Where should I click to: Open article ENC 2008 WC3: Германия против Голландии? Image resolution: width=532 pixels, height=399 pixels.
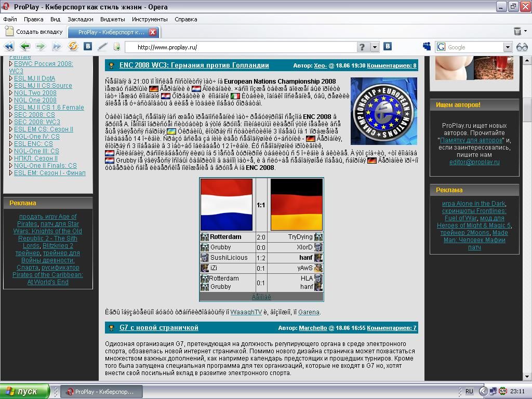[x=194, y=65]
